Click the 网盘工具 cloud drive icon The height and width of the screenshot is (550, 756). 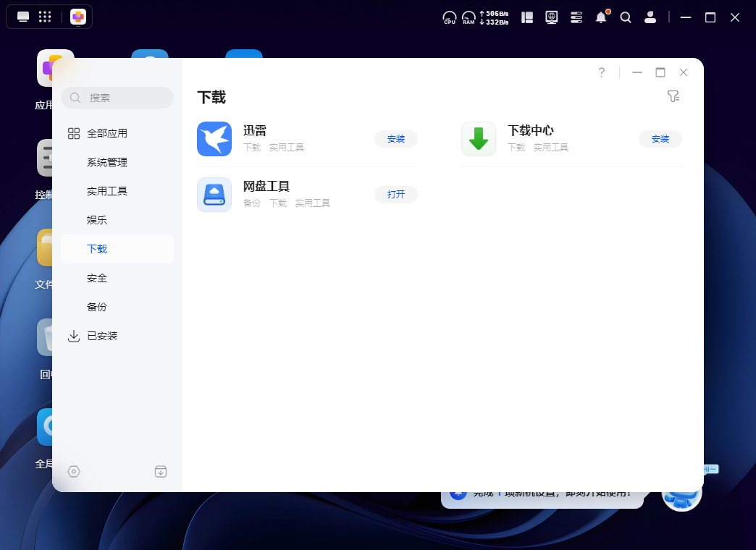pos(214,195)
